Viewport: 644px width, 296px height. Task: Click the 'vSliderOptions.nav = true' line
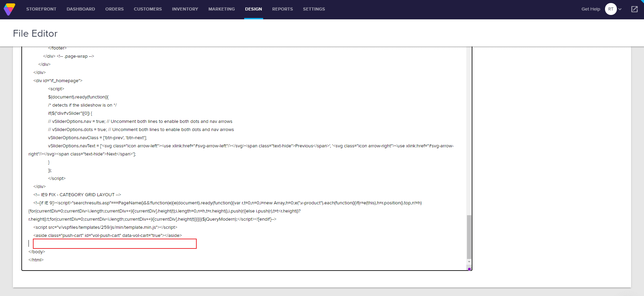click(x=140, y=122)
